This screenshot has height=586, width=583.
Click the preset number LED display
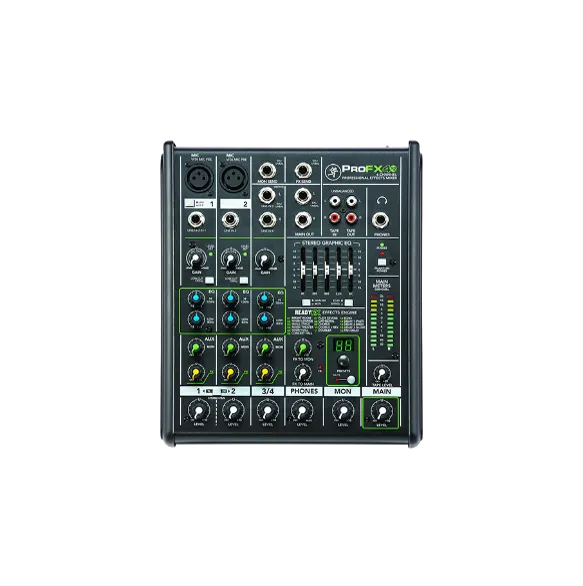coord(343,345)
